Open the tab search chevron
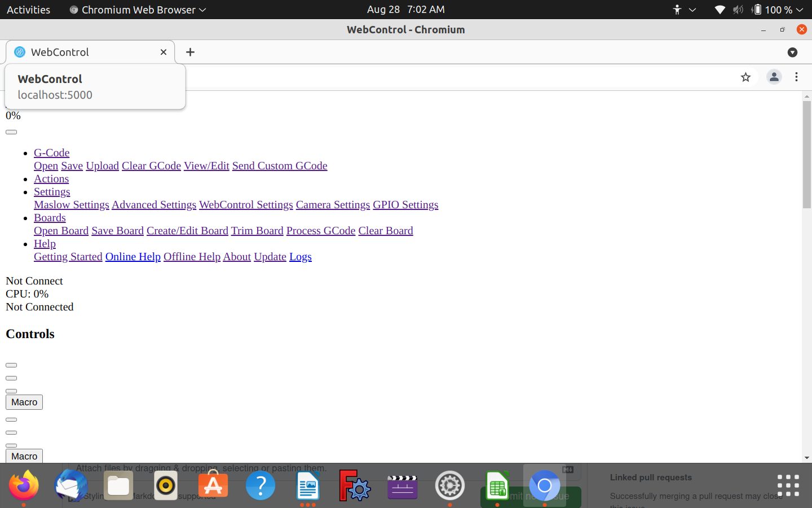Screen dimensions: 812x508 (792, 52)
